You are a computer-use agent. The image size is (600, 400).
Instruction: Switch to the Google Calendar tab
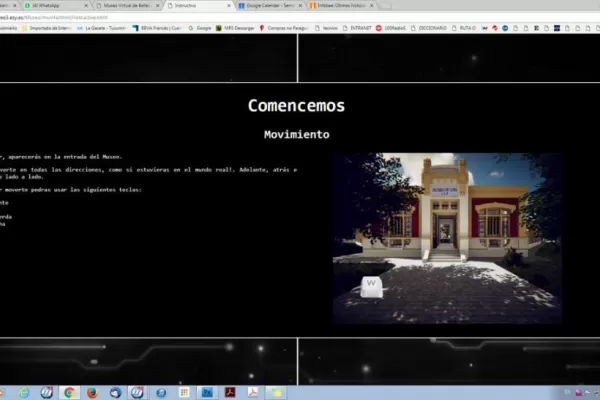point(270,6)
